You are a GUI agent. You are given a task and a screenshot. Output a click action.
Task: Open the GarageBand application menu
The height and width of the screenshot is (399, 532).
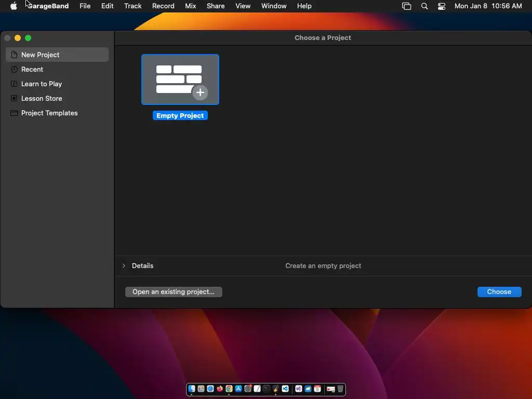(x=48, y=6)
